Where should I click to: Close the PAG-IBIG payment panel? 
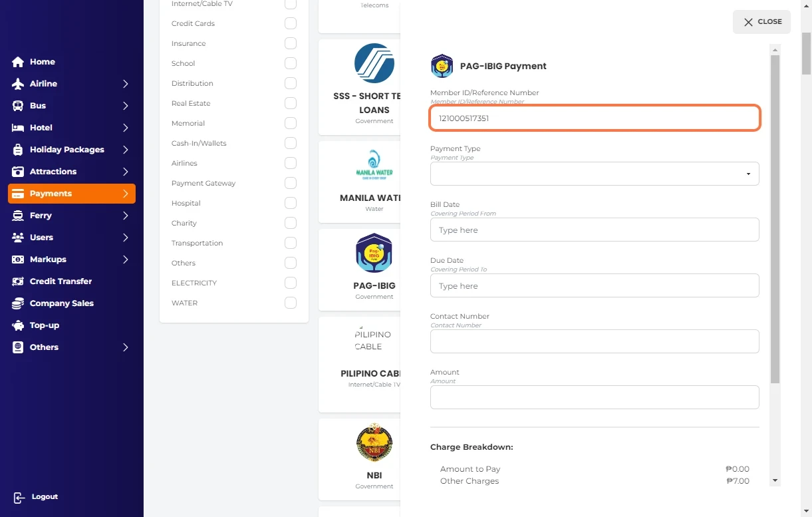pos(761,22)
